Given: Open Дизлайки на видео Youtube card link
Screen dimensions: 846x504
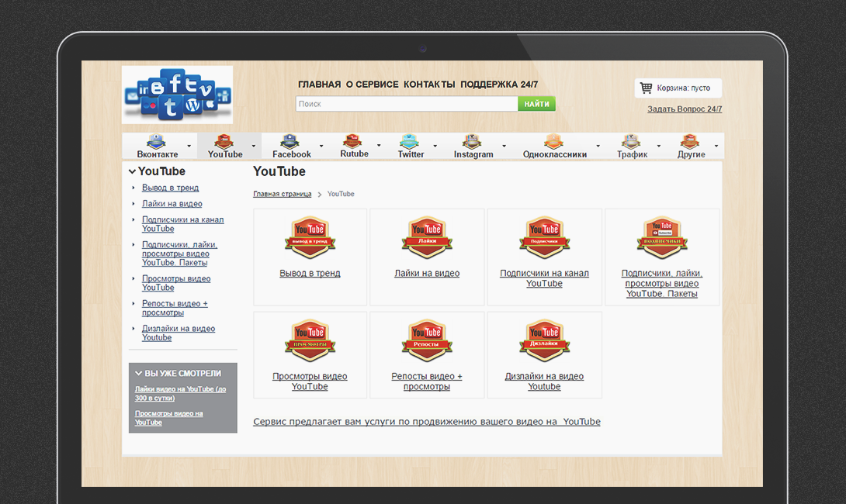Looking at the screenshot, I should [x=544, y=381].
